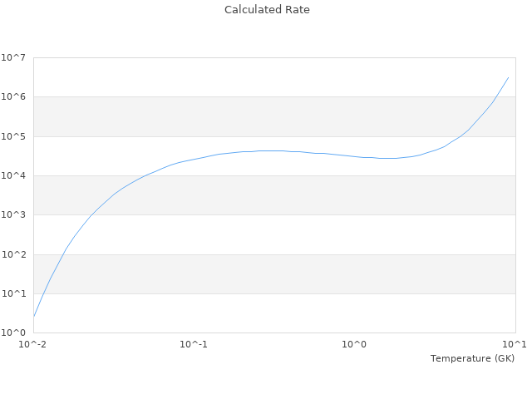The height and width of the screenshot is (399, 532).
Task: Select the 10^-1 x-axis tick label
Action: pos(194,344)
